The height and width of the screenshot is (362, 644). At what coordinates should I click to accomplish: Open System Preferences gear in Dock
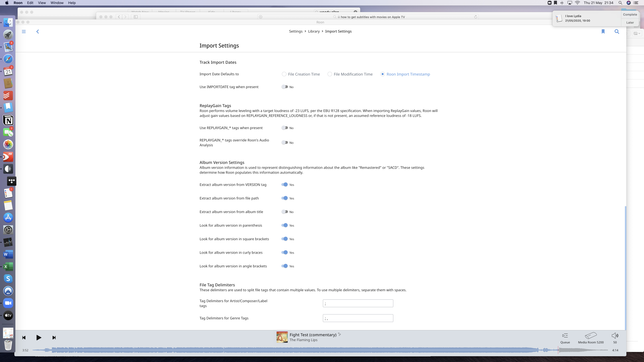tap(8, 230)
